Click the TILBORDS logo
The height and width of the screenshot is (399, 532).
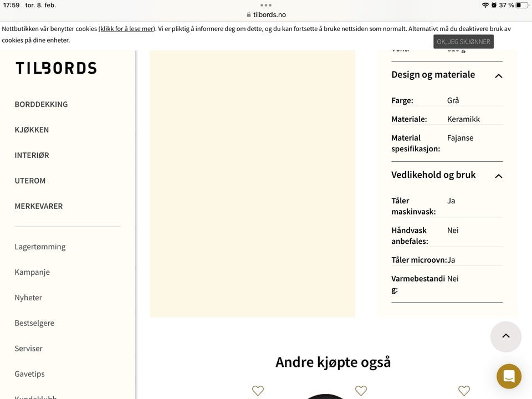(x=55, y=68)
